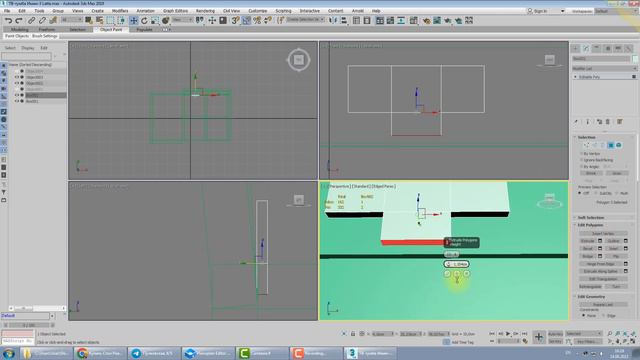Screen dimensions: 640x360
Task: Switch to the Freeform ribbon tab
Action: coord(47,29)
